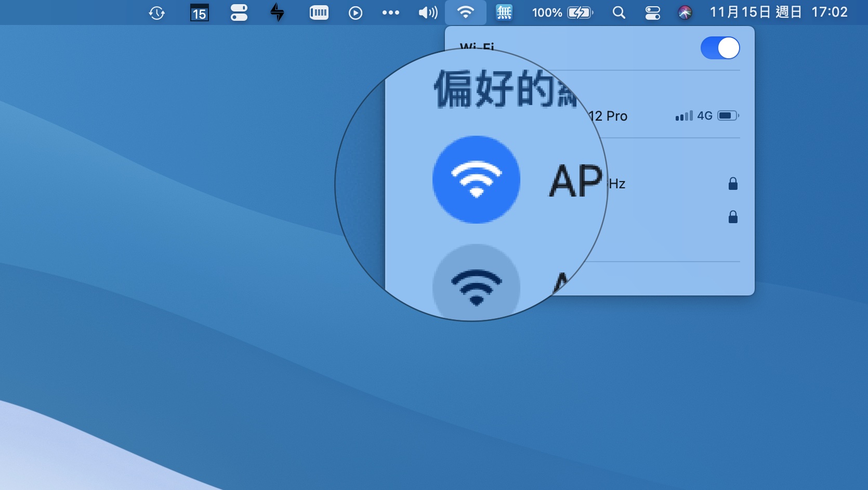Click the lock icon below the Hz network row

(x=733, y=217)
